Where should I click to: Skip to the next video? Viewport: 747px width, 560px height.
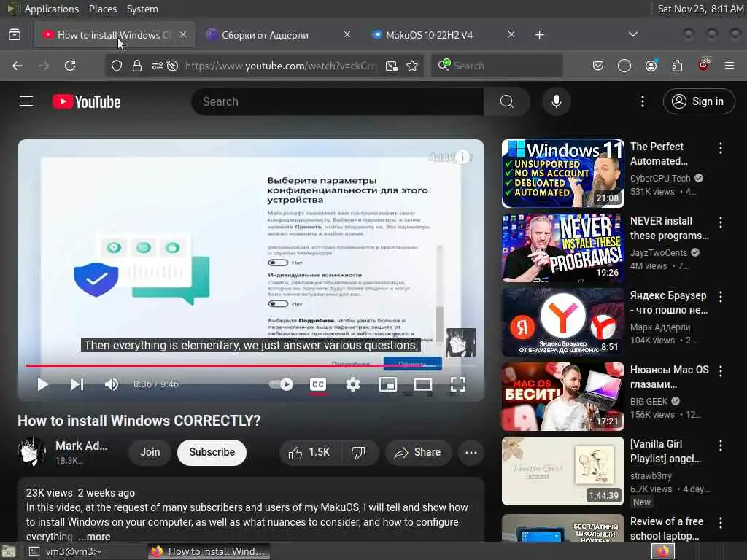pyautogui.click(x=77, y=384)
